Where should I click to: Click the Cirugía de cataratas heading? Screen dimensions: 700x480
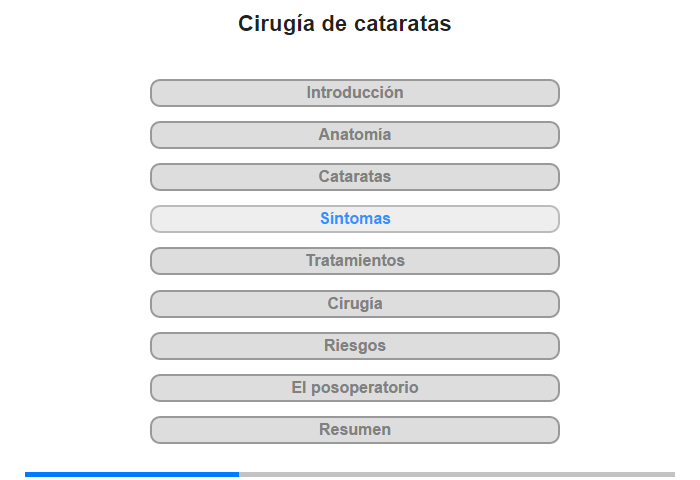pos(345,24)
